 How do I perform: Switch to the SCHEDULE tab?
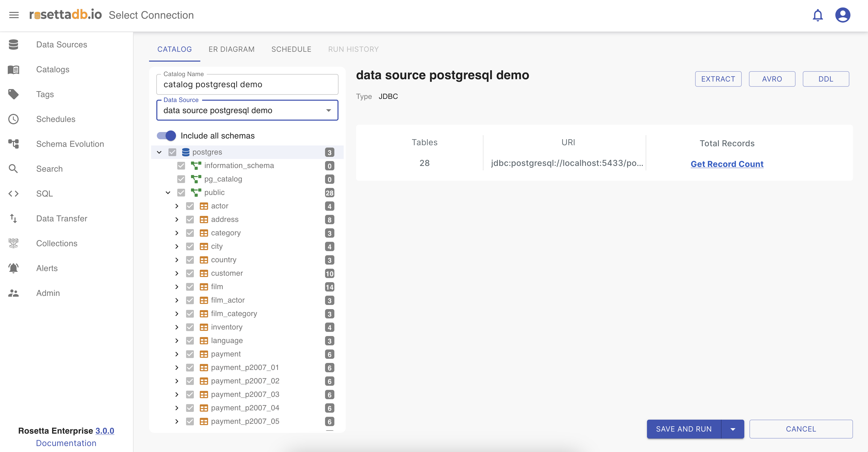pos(291,49)
